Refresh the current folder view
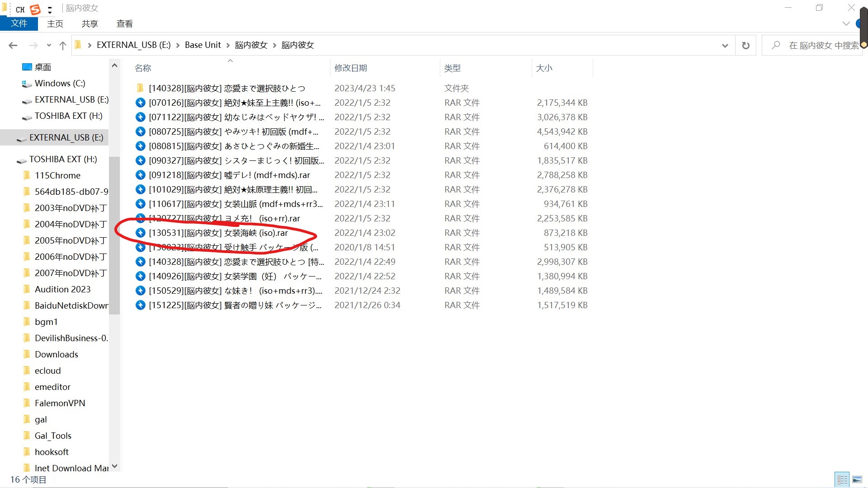 click(745, 45)
